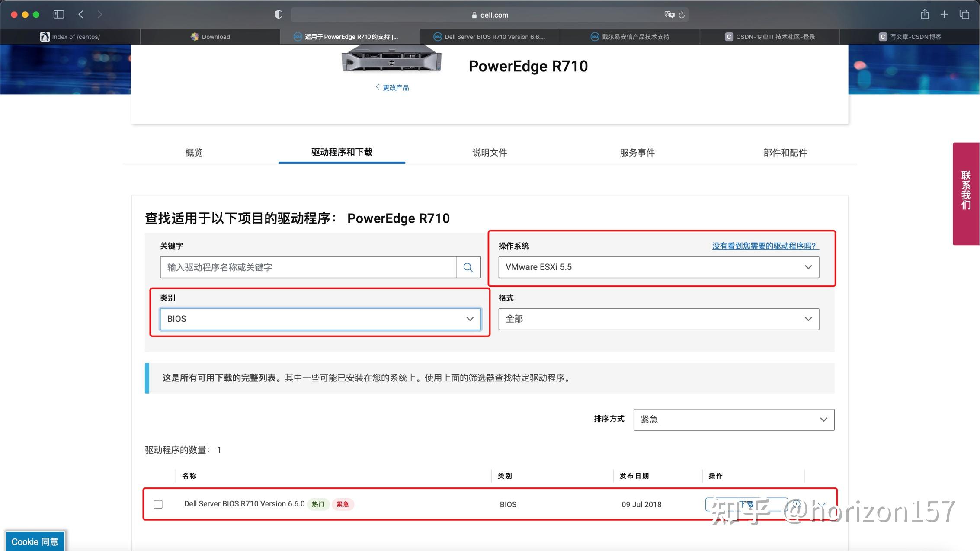
Task: Click the lock icon next to dell.com
Action: coord(474,15)
